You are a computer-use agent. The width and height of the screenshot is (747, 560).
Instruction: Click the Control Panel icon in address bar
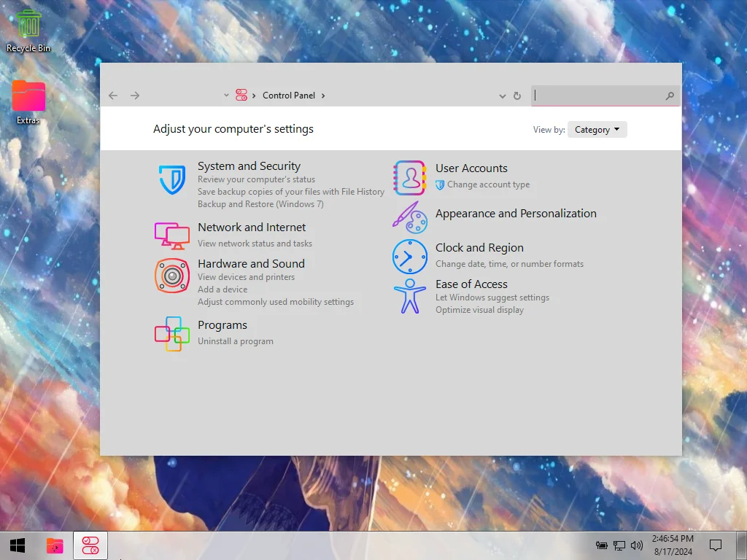(x=241, y=96)
